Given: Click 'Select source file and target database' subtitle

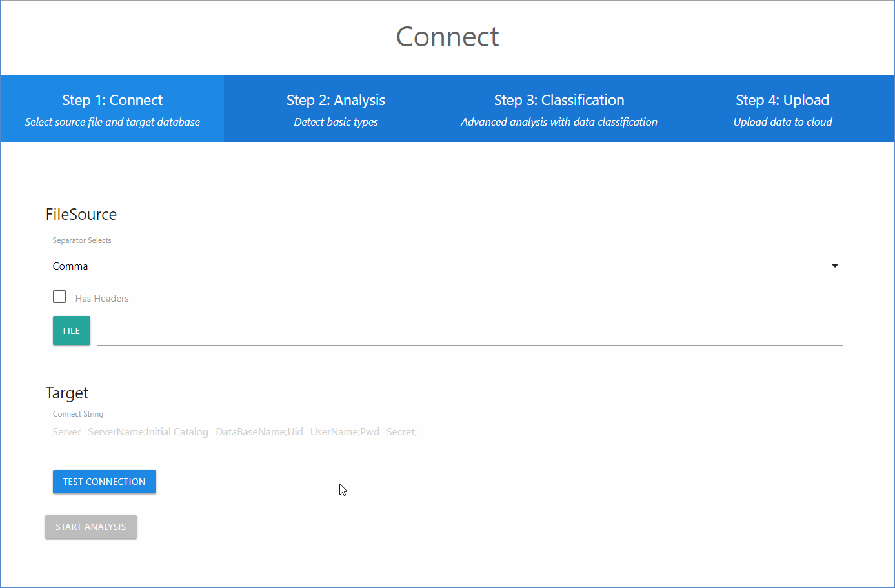Looking at the screenshot, I should pyautogui.click(x=112, y=122).
